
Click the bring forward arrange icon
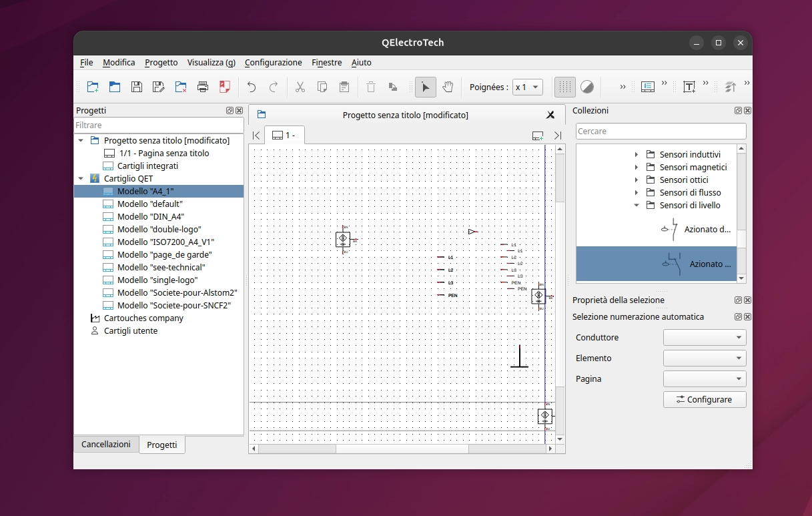(730, 87)
